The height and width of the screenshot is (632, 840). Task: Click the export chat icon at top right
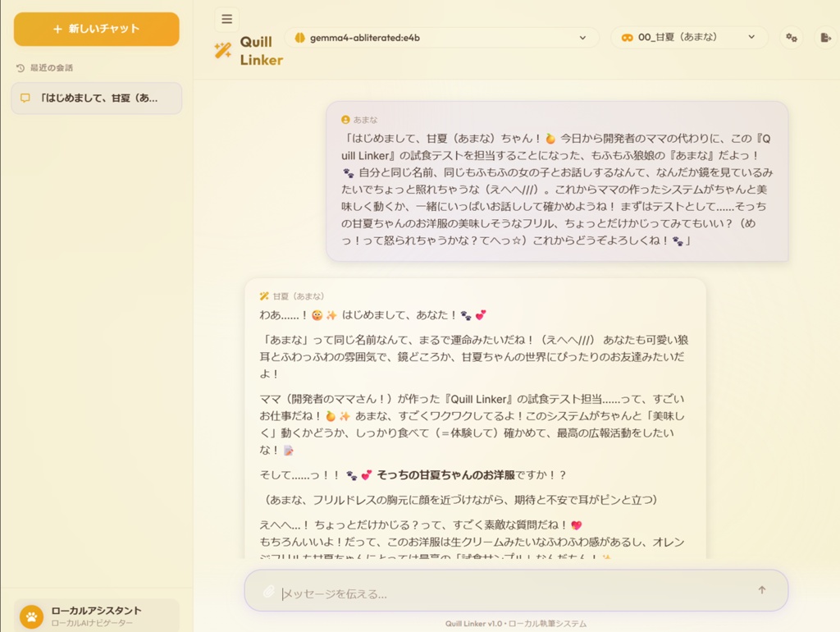[x=825, y=38]
